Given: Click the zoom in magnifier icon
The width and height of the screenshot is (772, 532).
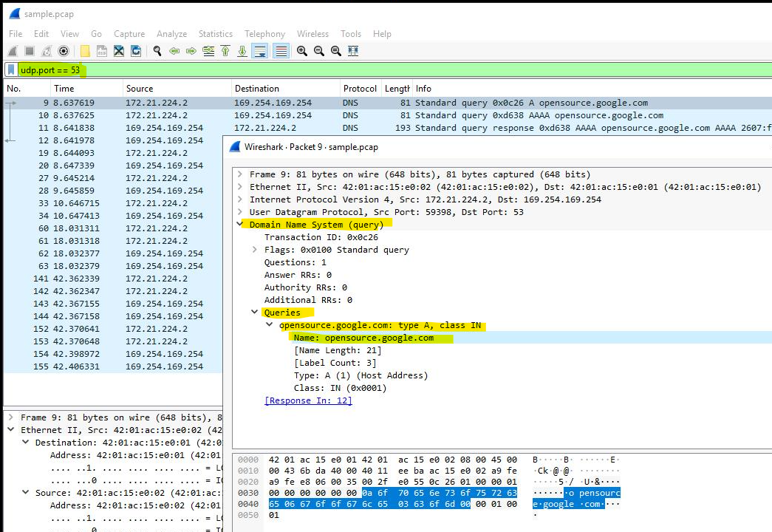Looking at the screenshot, I should point(301,51).
